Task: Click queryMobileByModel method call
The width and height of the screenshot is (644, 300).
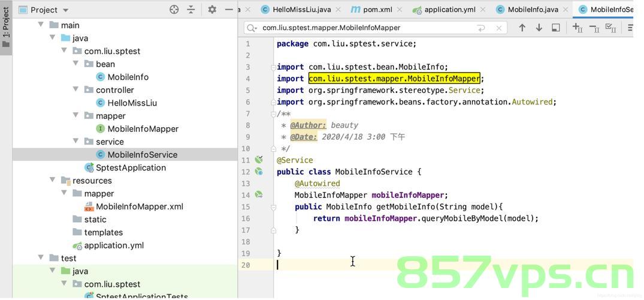Action: [x=462, y=218]
